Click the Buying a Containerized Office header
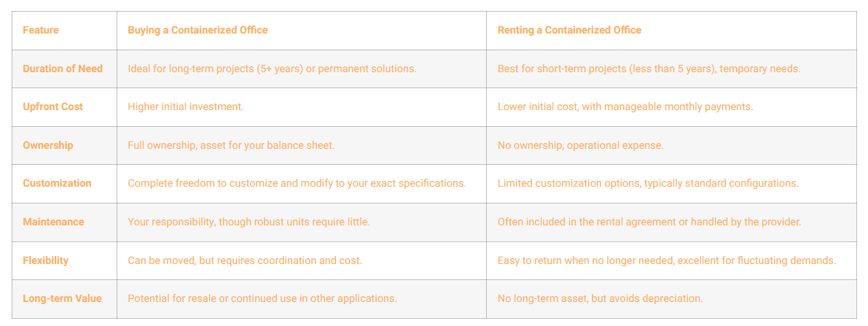The height and width of the screenshot is (326, 868). pos(198,30)
